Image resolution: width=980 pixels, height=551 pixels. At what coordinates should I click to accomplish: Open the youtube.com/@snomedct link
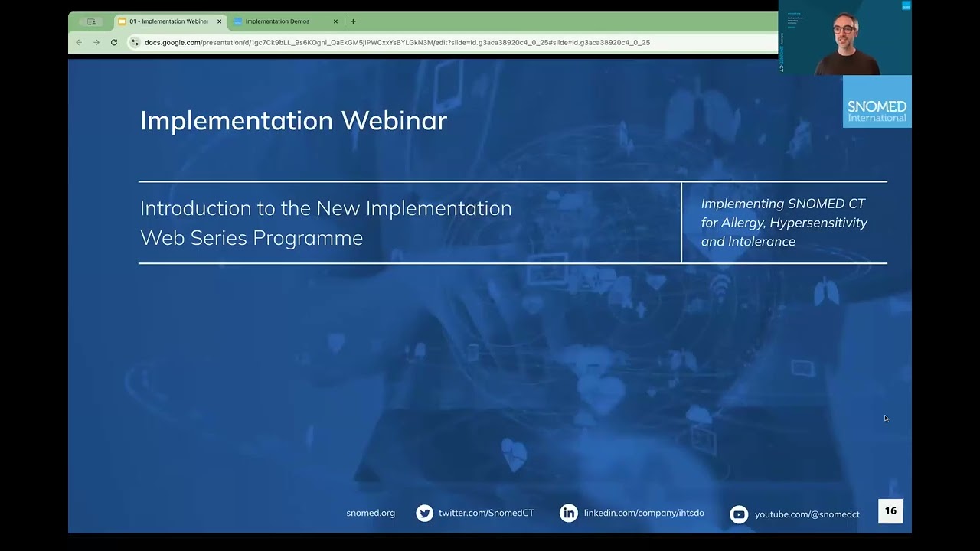[x=807, y=514]
